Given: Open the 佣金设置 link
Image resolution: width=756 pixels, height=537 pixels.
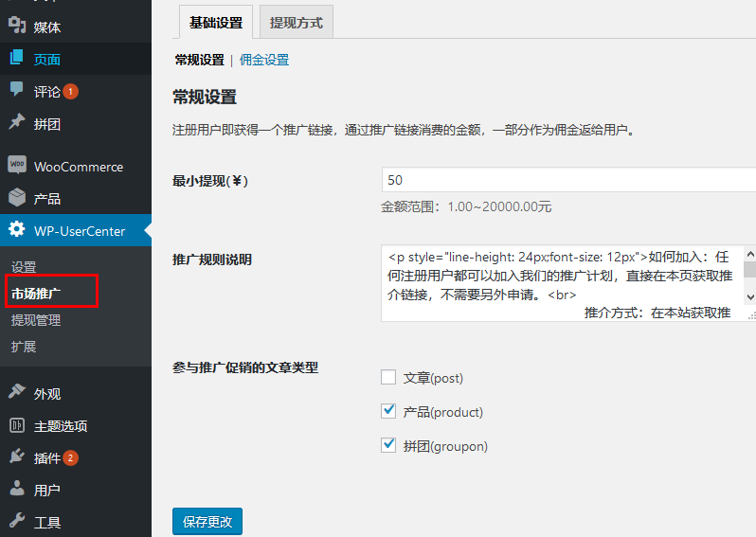Looking at the screenshot, I should (x=264, y=60).
